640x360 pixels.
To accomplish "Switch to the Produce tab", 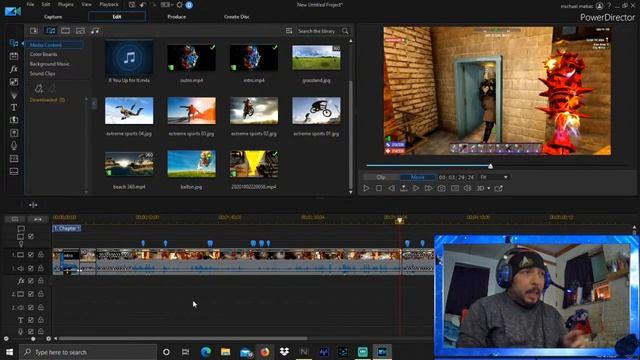I will 177,17.
